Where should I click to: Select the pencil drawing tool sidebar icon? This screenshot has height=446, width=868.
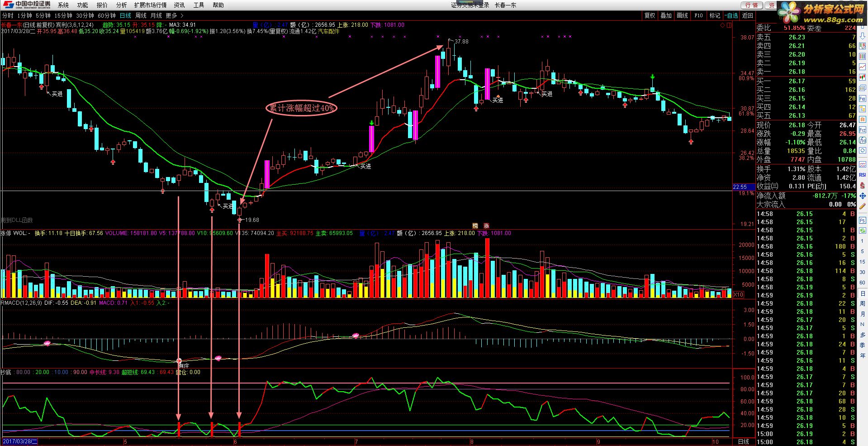(863, 206)
